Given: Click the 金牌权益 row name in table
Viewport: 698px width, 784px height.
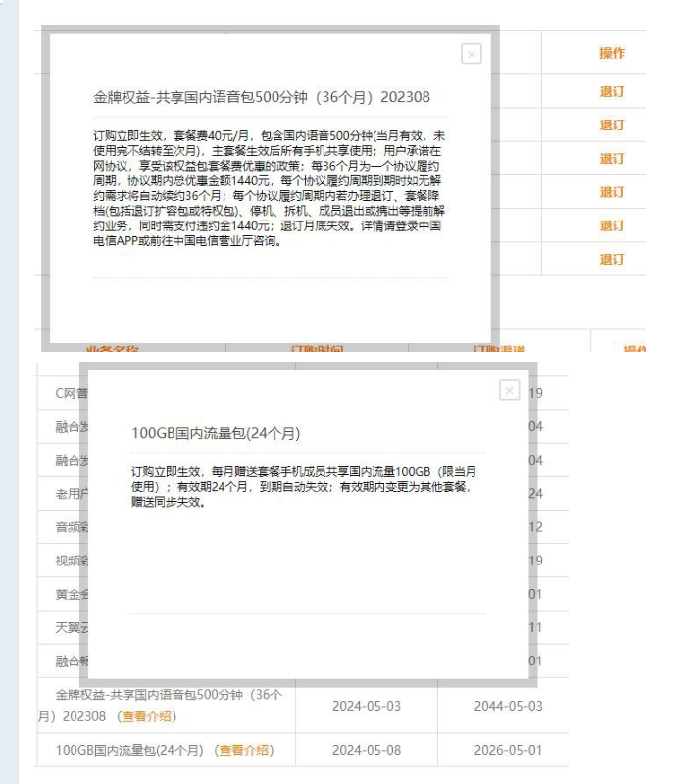Looking at the screenshot, I should [160, 706].
